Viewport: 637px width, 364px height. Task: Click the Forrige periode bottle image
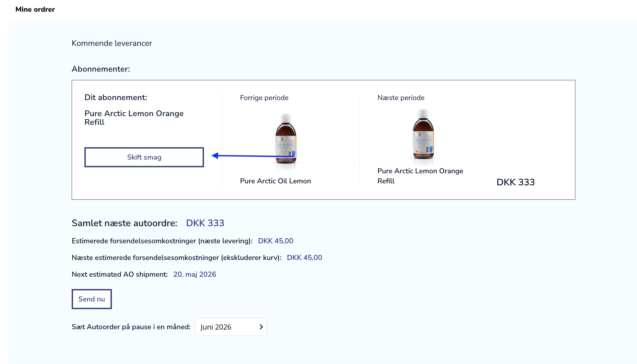pyautogui.click(x=286, y=142)
